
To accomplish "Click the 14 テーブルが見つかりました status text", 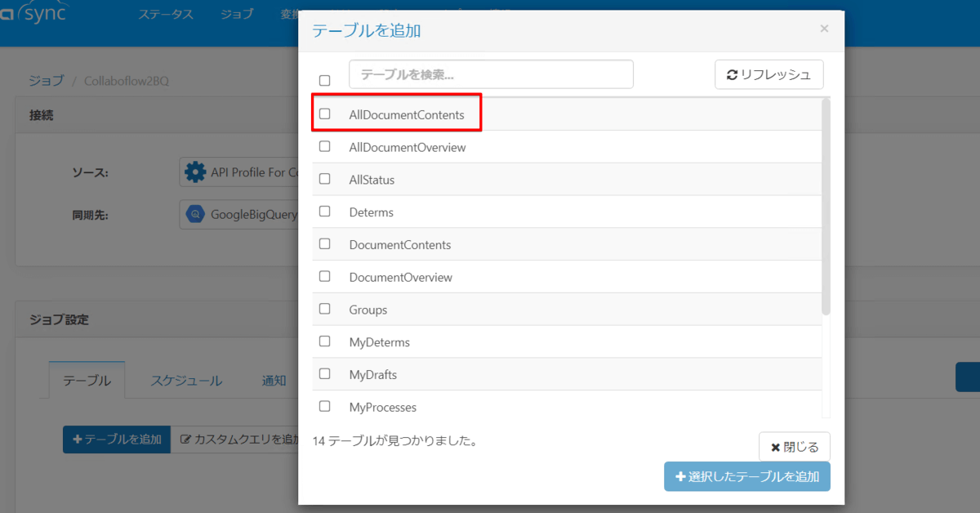I will coord(394,440).
